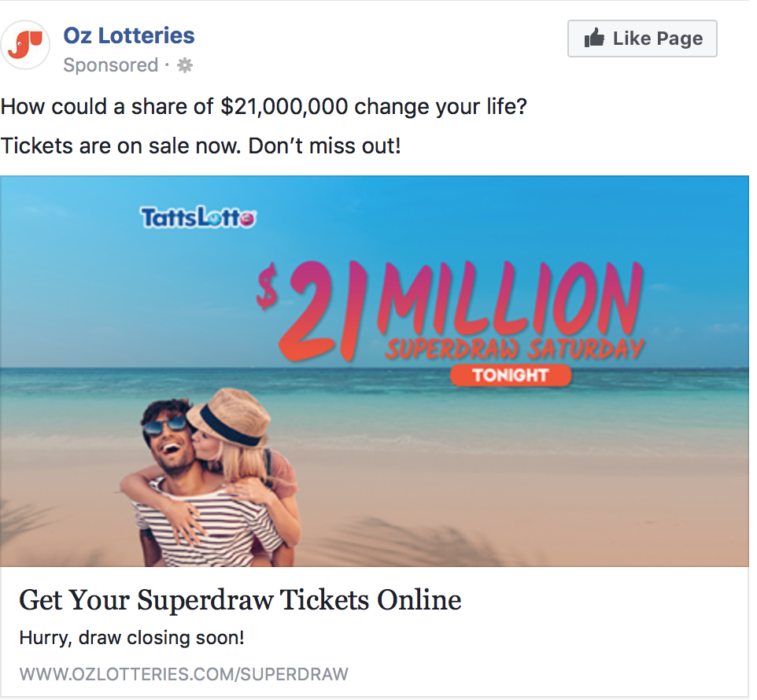
Task: Click the 'Hurry, draw closing soon!' description
Action: click(131, 638)
